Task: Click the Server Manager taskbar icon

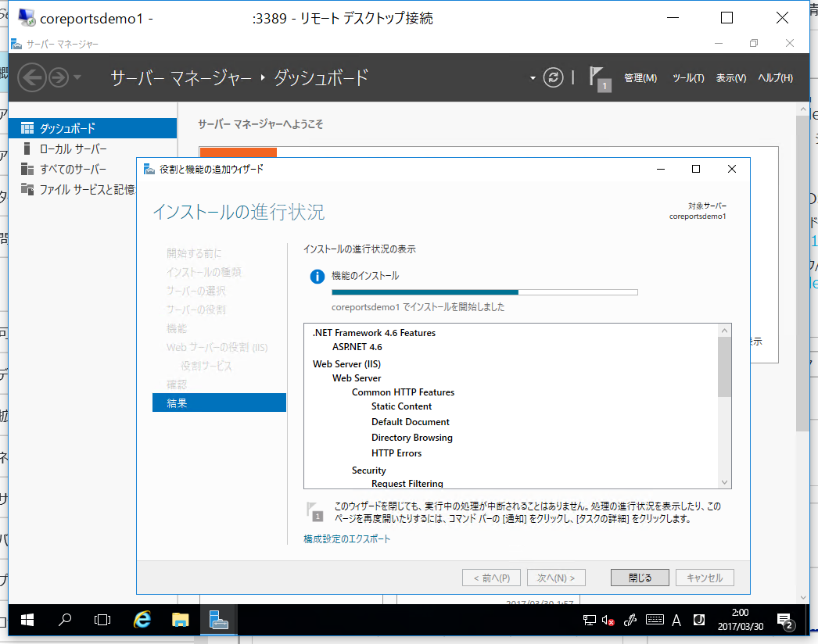Action: (x=219, y=620)
